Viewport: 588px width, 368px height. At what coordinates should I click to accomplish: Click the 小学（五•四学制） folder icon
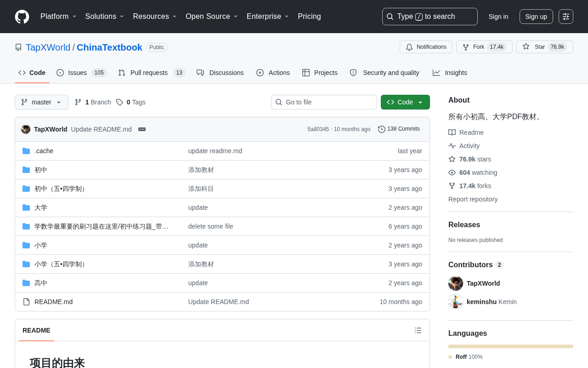(26, 264)
